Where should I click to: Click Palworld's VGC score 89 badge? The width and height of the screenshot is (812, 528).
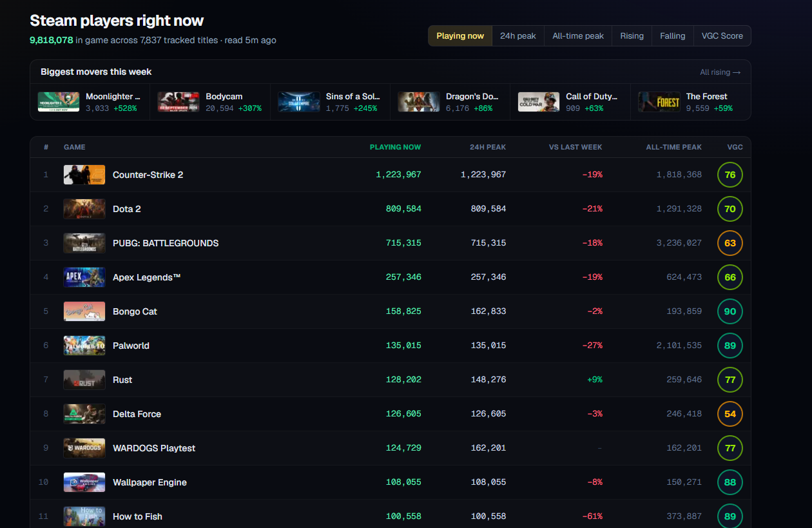[x=730, y=346]
